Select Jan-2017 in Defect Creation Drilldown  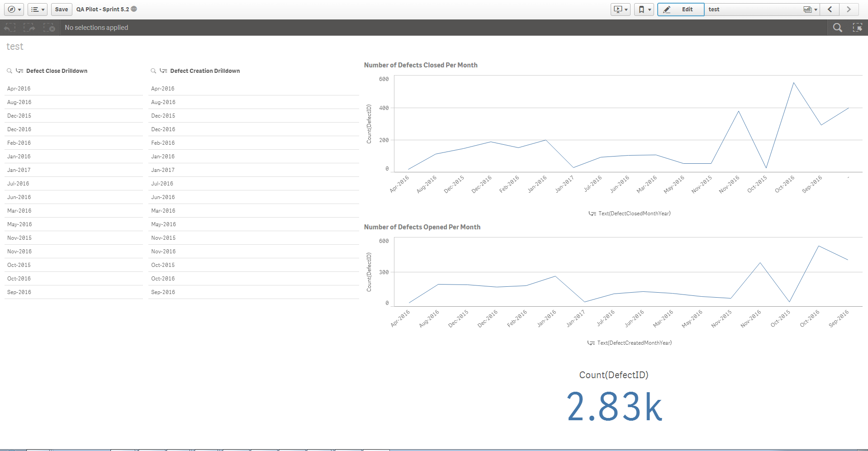click(254, 170)
